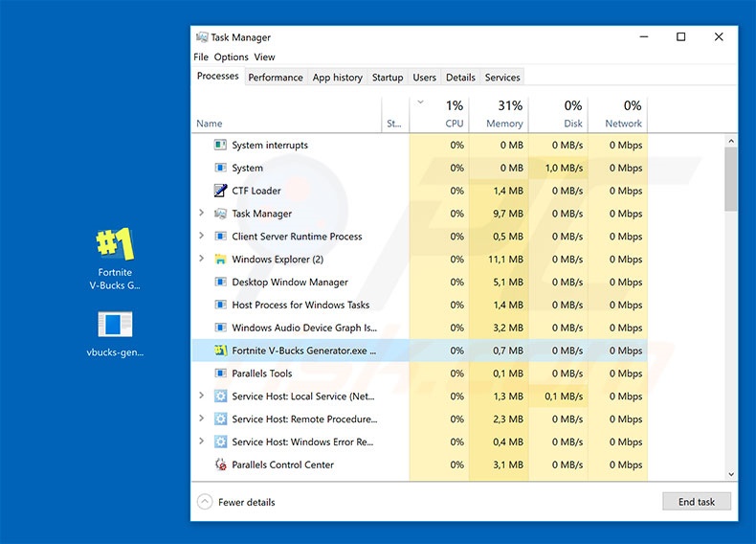756x544 pixels.
Task: Select the Processes tab
Action: pos(217,77)
